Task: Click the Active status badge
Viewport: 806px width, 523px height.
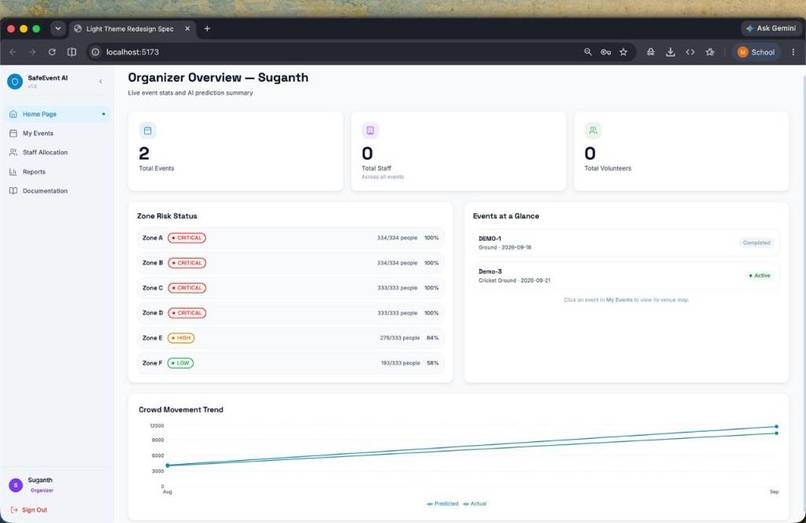Action: tap(760, 276)
